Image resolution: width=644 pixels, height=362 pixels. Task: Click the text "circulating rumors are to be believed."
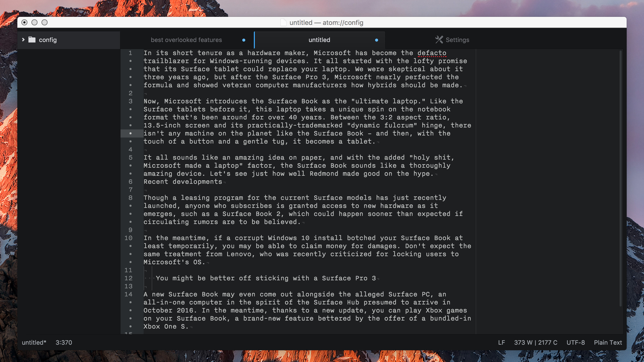click(x=222, y=222)
